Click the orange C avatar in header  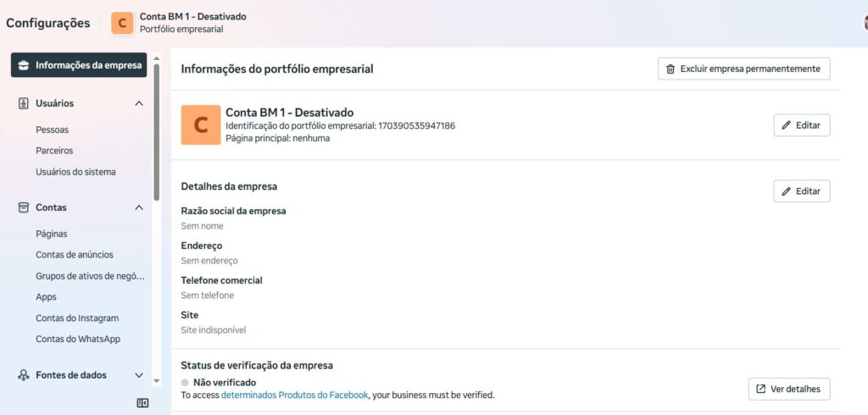coord(123,23)
